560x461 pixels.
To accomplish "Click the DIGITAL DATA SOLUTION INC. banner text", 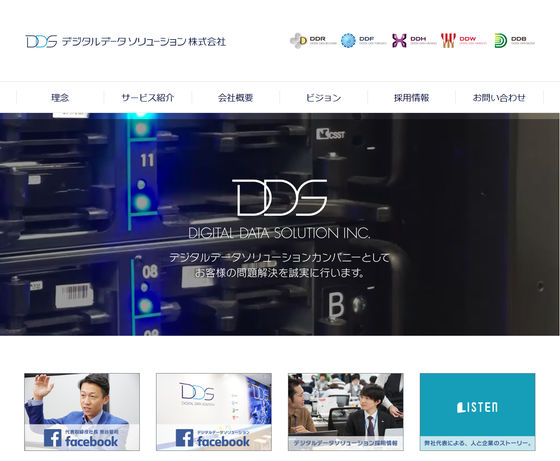I will tap(279, 233).
